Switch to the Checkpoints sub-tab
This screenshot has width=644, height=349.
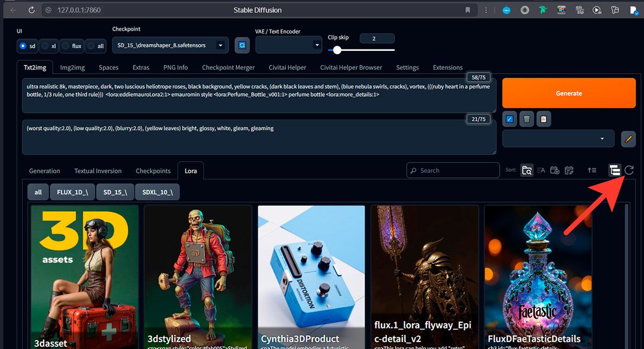click(153, 171)
